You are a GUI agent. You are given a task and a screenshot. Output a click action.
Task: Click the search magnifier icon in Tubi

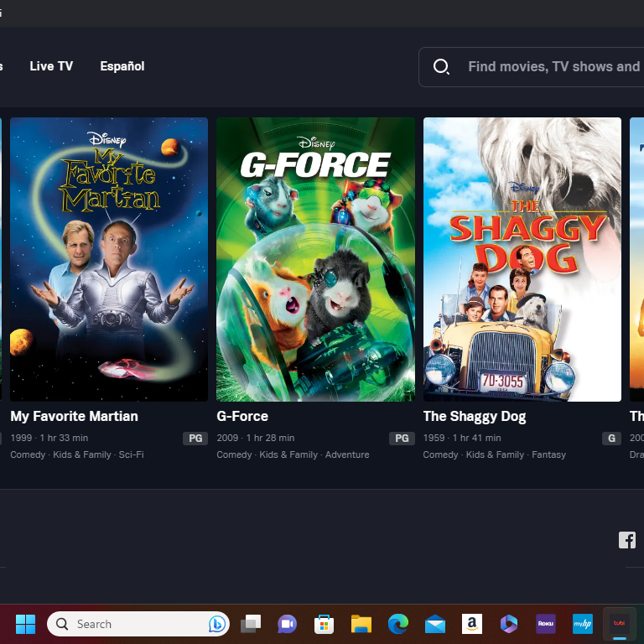click(441, 67)
